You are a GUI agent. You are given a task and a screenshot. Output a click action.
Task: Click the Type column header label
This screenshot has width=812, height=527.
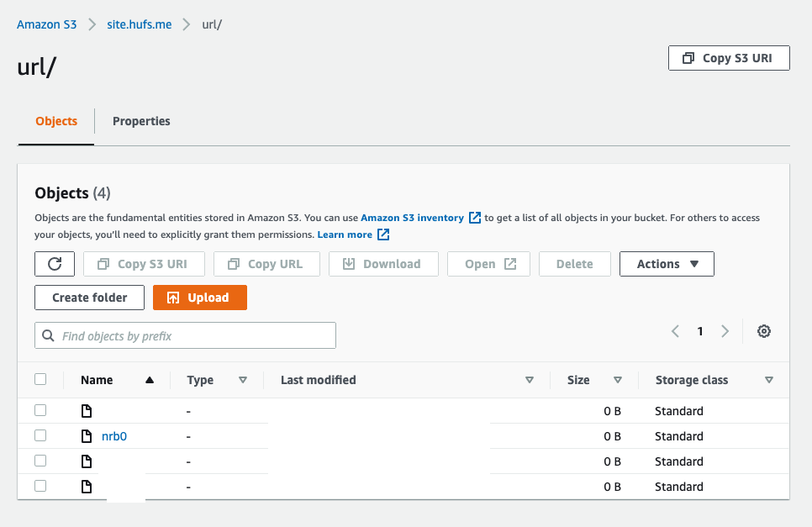(200, 380)
